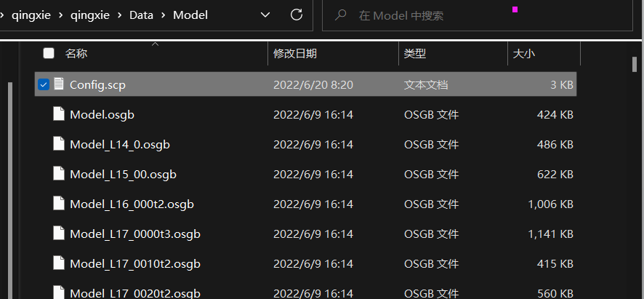Go to the Data breadcrumb folder

(x=141, y=15)
